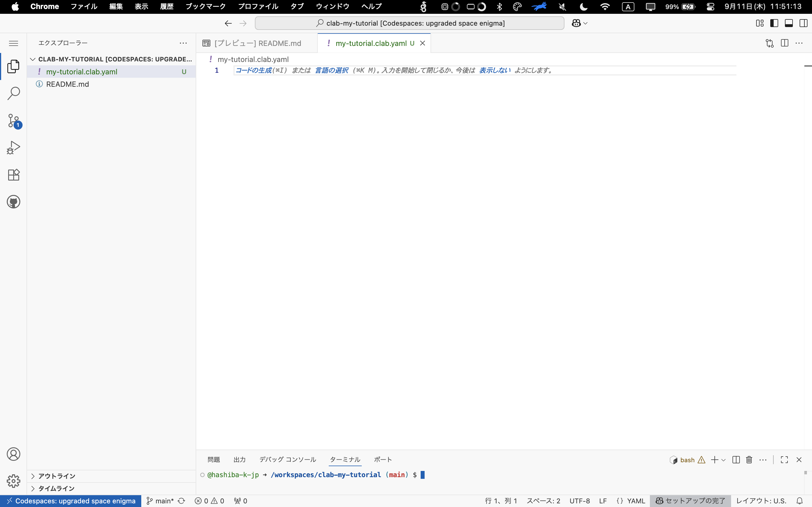Open the Run and Debug view
Screen dimensions: 812x507
[14, 148]
